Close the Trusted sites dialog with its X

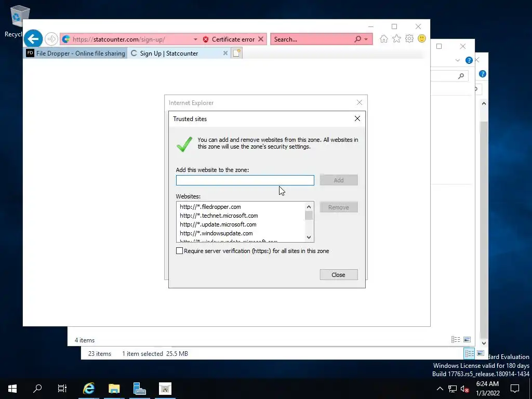pos(357,118)
